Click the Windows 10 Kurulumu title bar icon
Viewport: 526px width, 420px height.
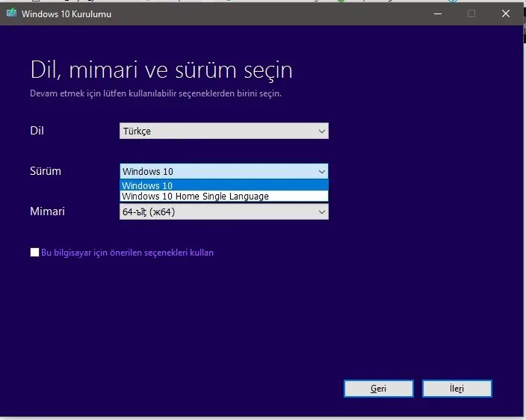click(x=11, y=13)
